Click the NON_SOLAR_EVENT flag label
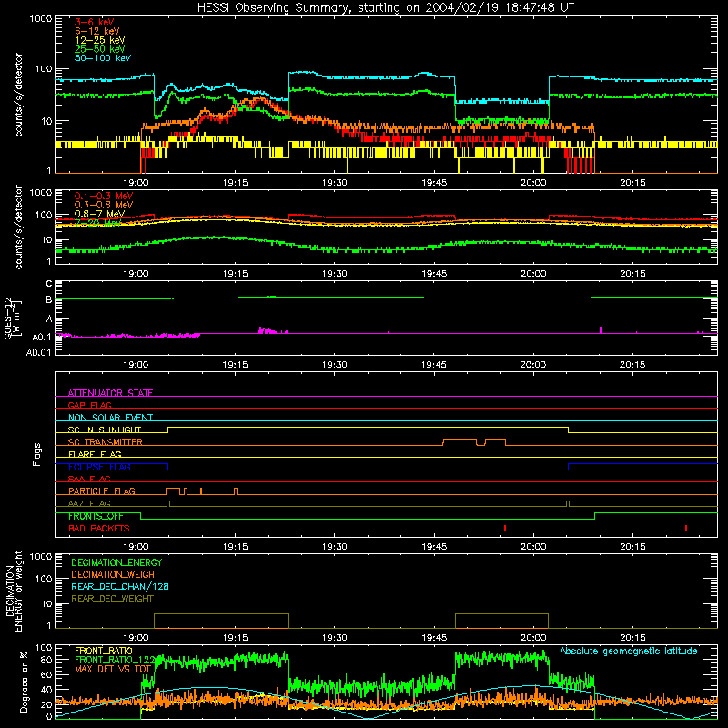The height and width of the screenshot is (728, 728). tap(110, 418)
